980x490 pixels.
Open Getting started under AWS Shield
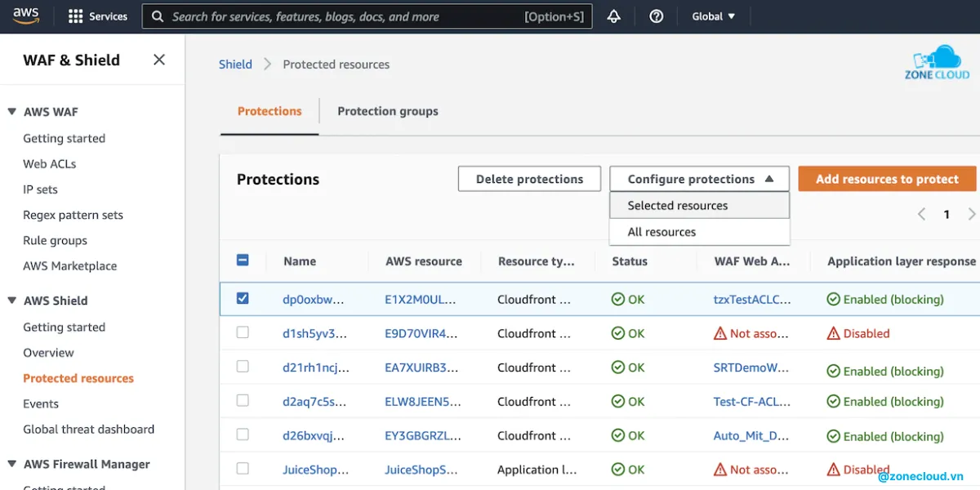tap(64, 327)
